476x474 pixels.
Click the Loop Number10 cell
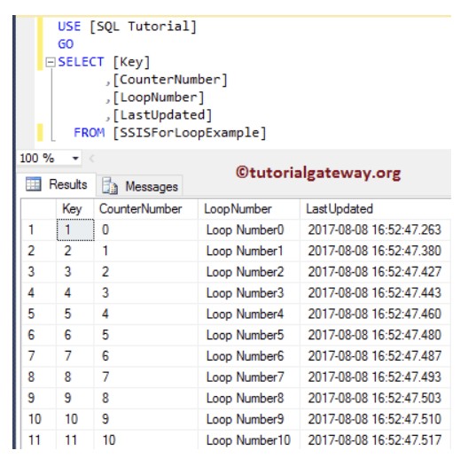click(x=248, y=440)
